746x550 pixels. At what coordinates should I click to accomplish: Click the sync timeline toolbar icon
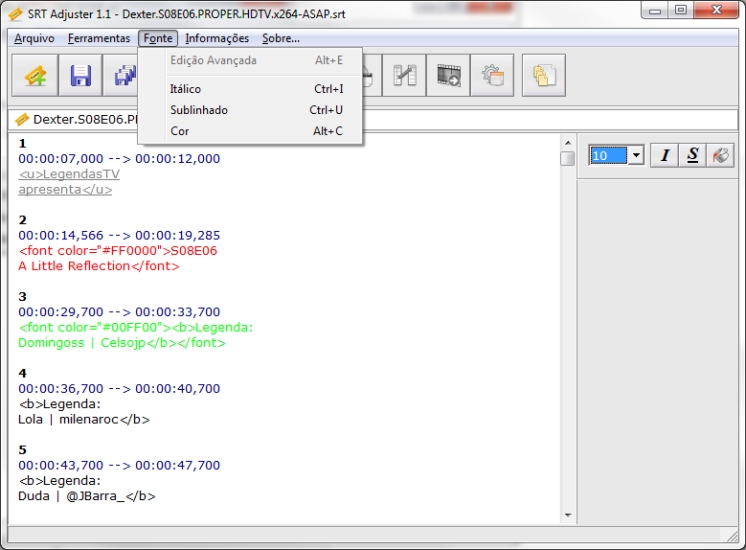click(404, 76)
